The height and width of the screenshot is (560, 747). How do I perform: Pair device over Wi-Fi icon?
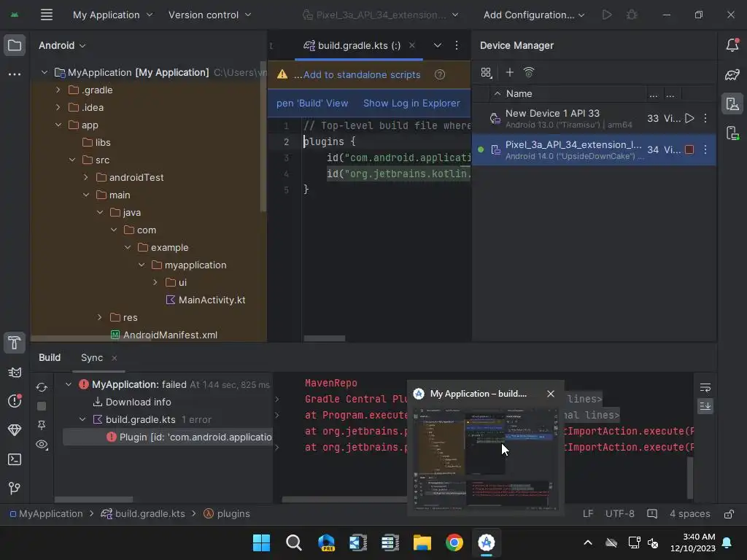click(529, 72)
